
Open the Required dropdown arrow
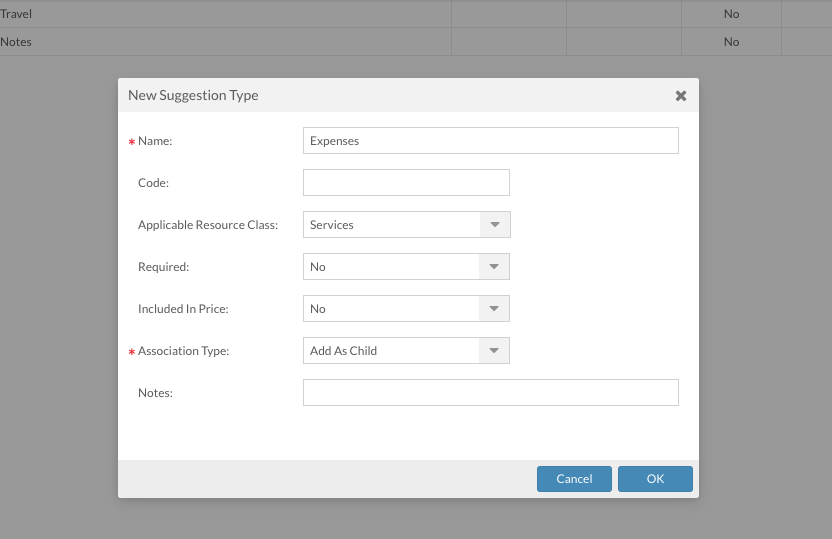click(495, 267)
